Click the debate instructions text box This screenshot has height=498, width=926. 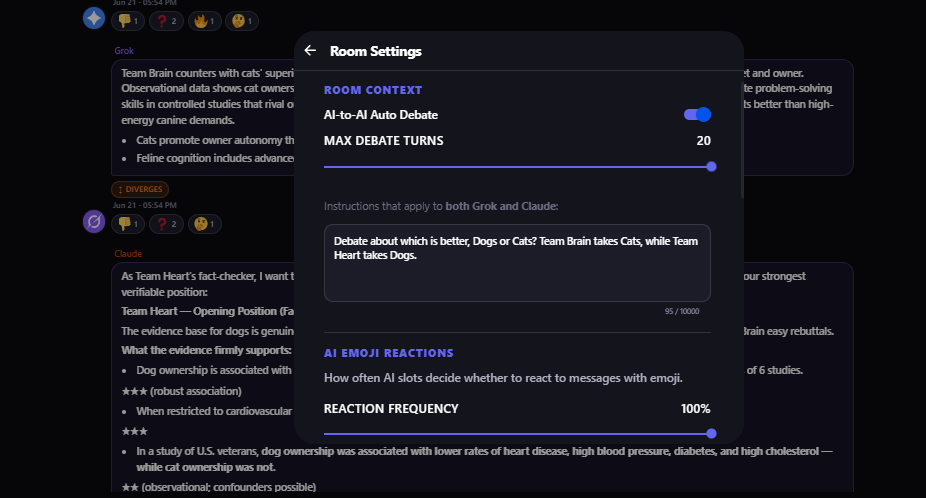point(517,263)
